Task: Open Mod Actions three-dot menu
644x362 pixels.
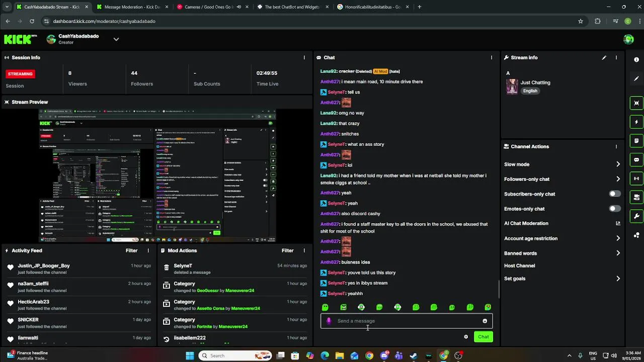Action: click(304, 250)
